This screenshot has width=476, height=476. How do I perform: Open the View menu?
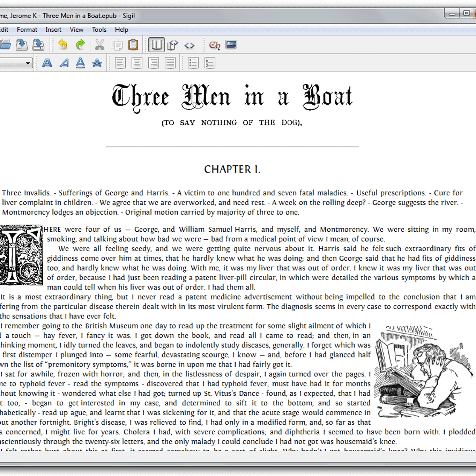(77, 30)
